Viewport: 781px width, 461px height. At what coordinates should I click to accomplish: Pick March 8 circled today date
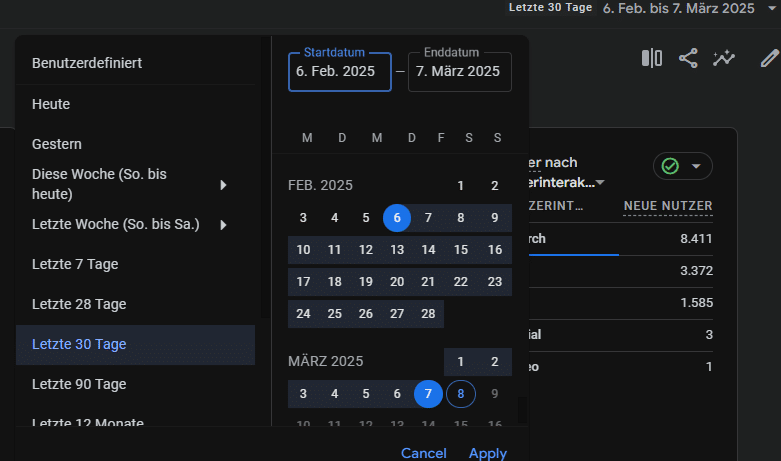click(x=461, y=394)
